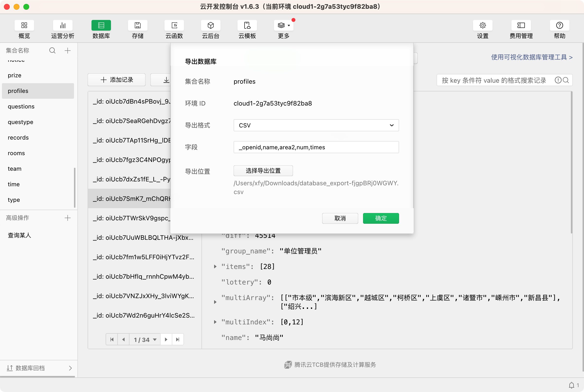Viewport: 584px width, 392px height.
Task: Click the 字段 fields input box
Action: click(x=316, y=147)
